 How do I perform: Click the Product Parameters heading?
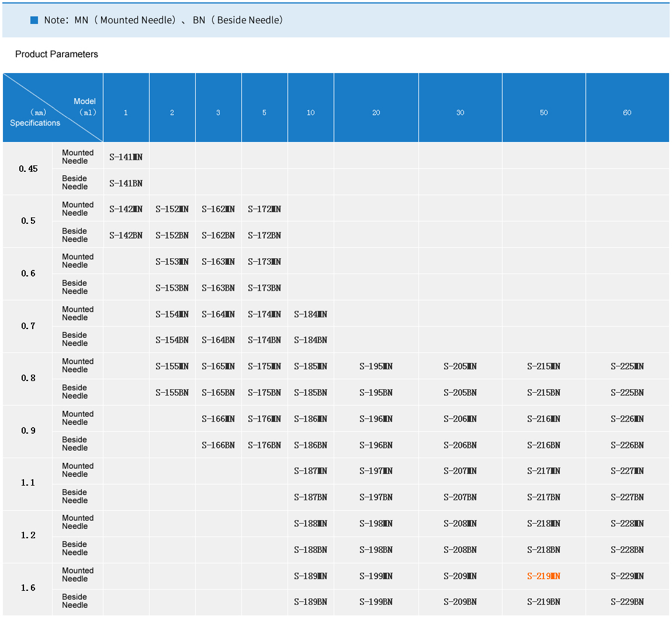click(x=57, y=54)
